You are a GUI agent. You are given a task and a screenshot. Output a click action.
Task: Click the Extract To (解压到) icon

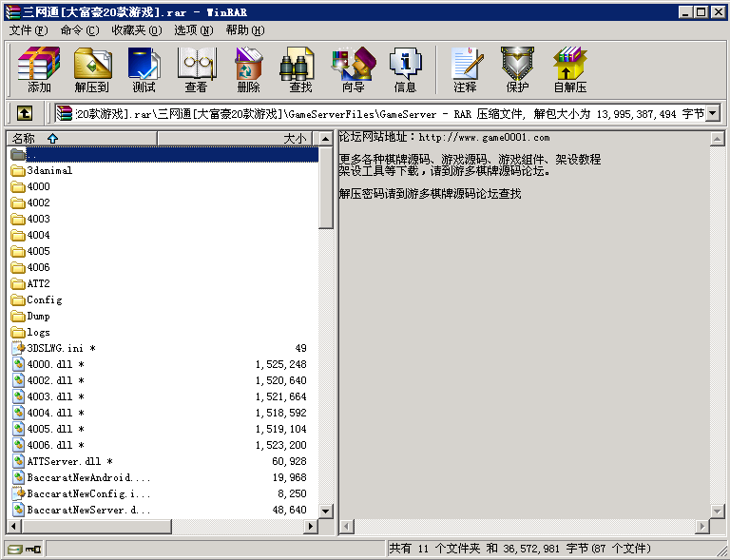(92, 69)
